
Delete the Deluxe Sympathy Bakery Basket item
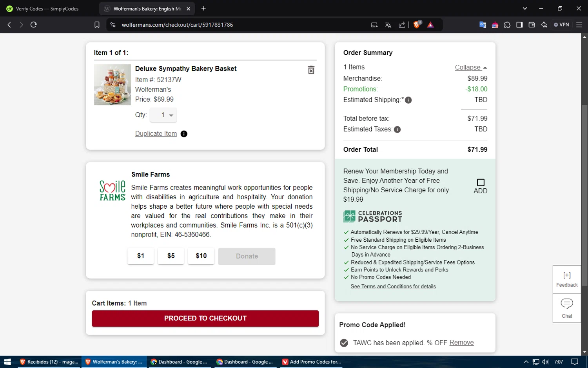311,70
